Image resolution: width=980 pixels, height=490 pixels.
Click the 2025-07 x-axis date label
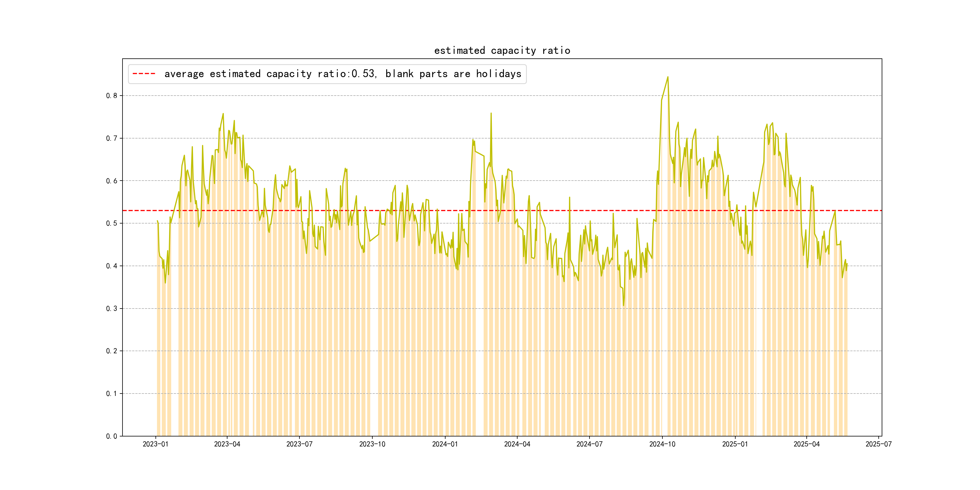878,444
